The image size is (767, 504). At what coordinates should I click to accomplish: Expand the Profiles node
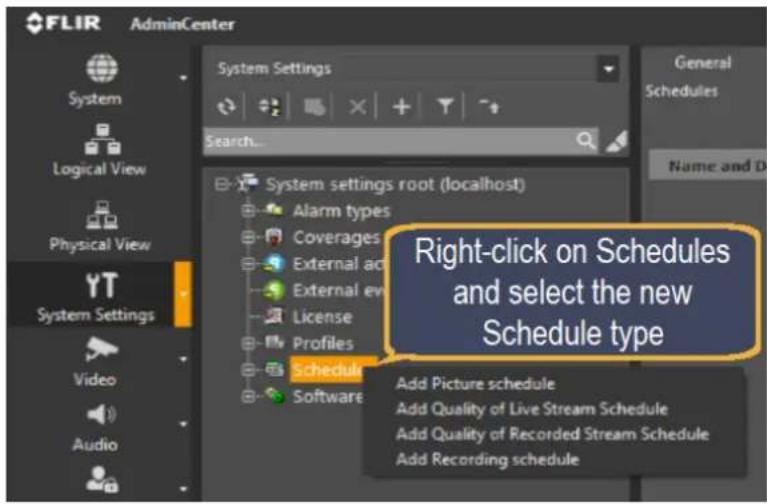point(248,344)
